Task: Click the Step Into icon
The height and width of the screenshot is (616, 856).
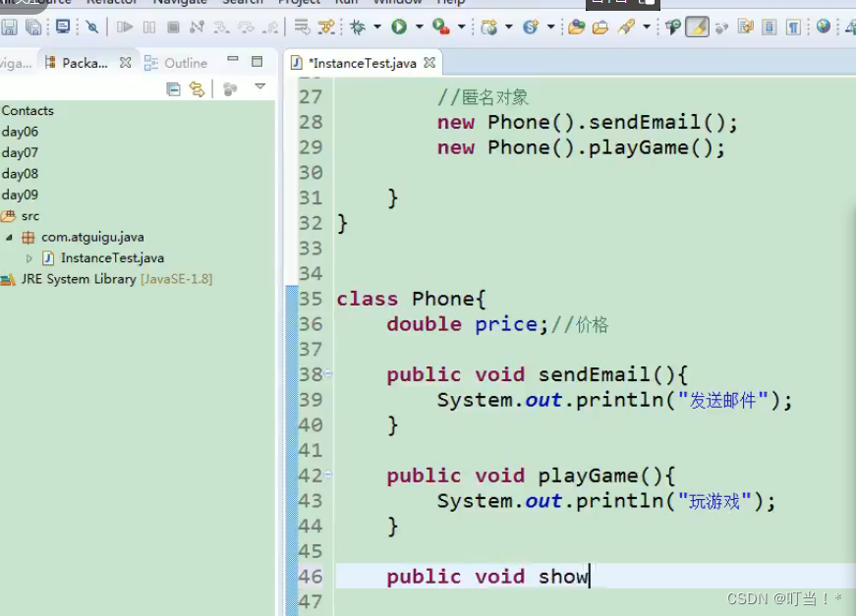Action: click(221, 27)
